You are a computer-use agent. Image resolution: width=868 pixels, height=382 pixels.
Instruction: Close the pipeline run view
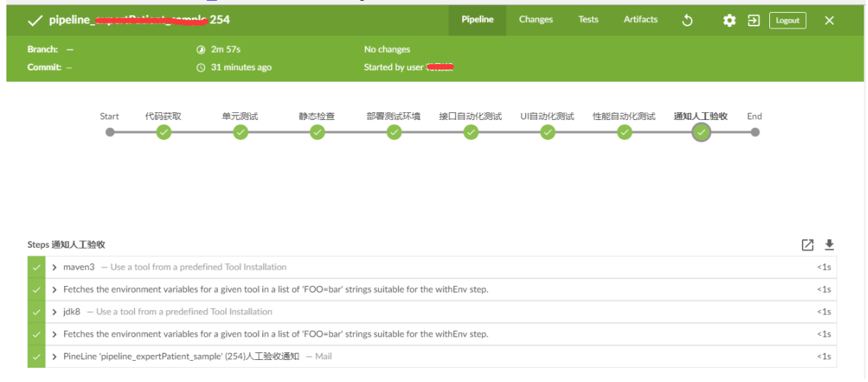point(829,21)
